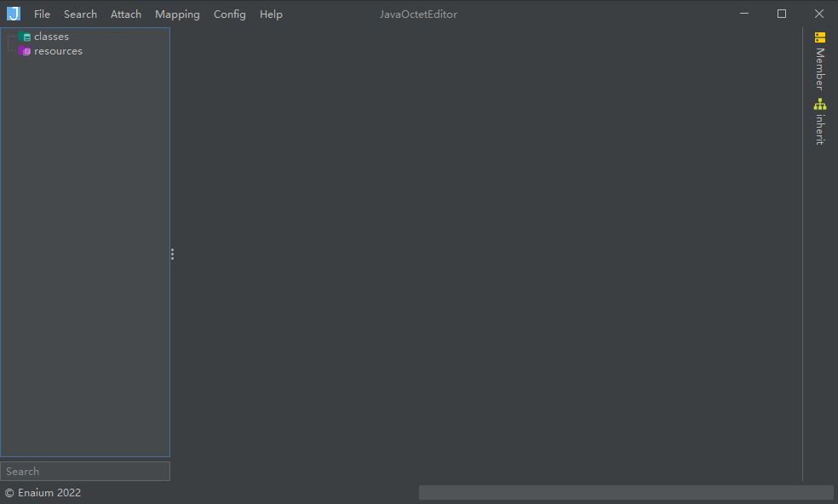Click the inherit hierarchy icon
This screenshot has width=838, height=504.
coord(820,104)
